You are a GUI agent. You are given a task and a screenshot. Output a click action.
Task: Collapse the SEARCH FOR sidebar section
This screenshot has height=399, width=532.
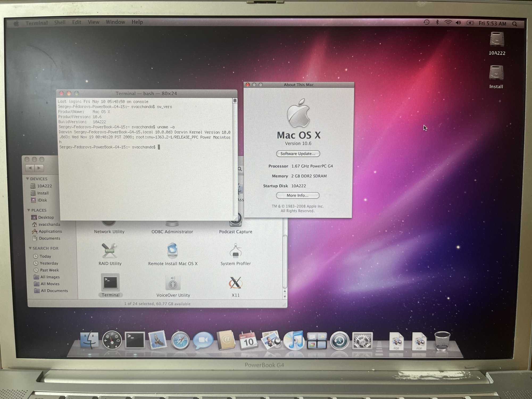[x=30, y=248]
